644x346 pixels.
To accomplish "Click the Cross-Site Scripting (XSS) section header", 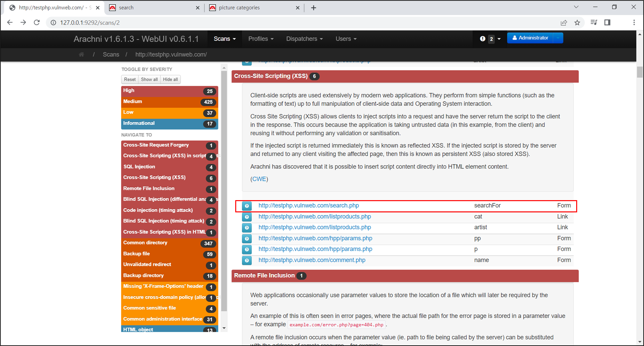I will (405, 76).
